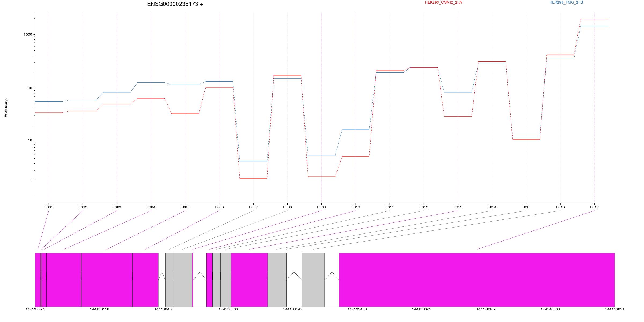Click exon label E004

(x=151, y=207)
